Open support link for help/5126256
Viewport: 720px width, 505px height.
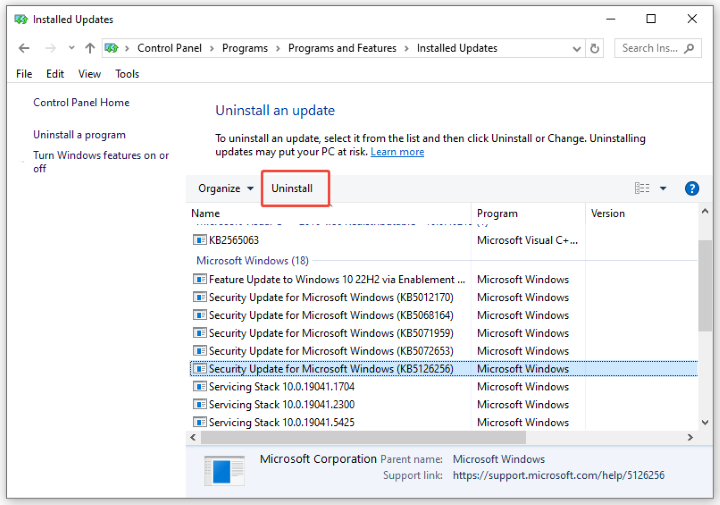(558, 476)
